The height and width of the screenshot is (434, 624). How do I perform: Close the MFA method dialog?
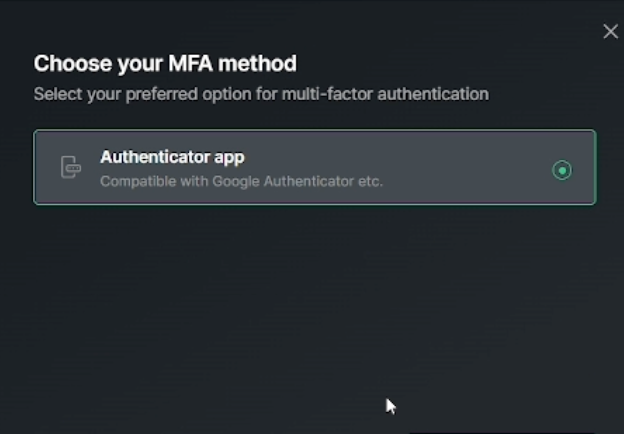(610, 31)
